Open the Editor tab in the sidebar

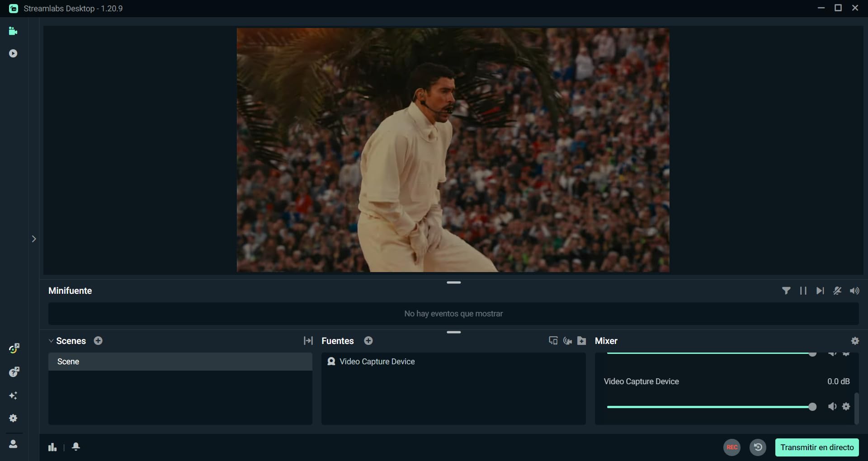pos(13,31)
